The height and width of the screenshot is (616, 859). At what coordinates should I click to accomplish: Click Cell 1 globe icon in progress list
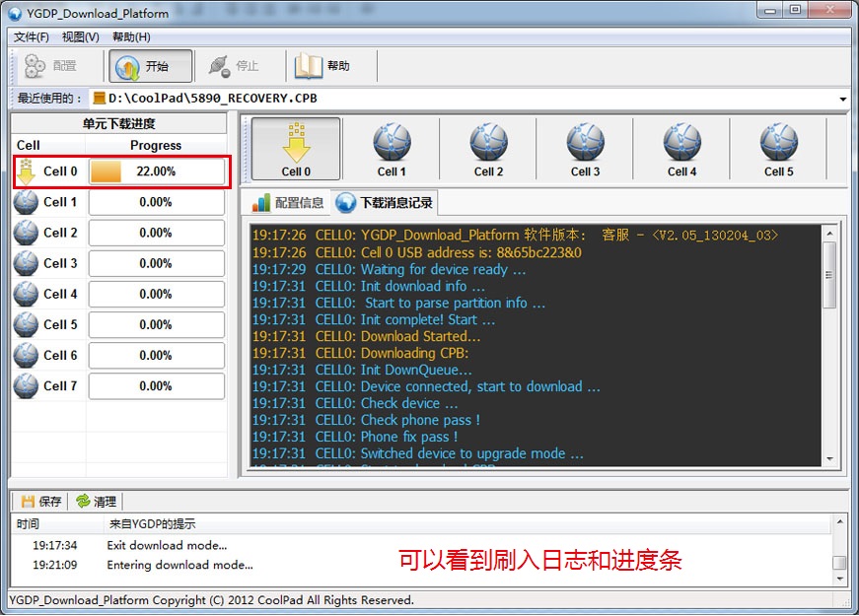click(26, 203)
